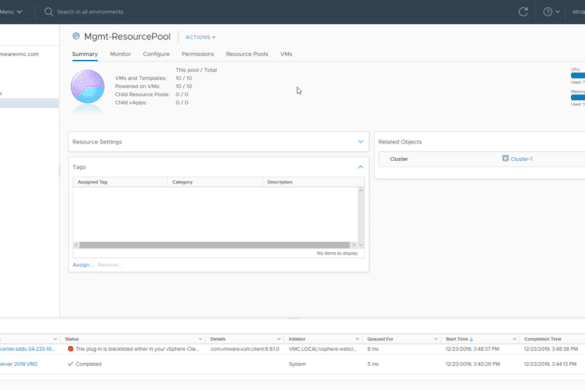Open the ACTIONS dropdown
This screenshot has width=585, height=390.
(x=200, y=37)
